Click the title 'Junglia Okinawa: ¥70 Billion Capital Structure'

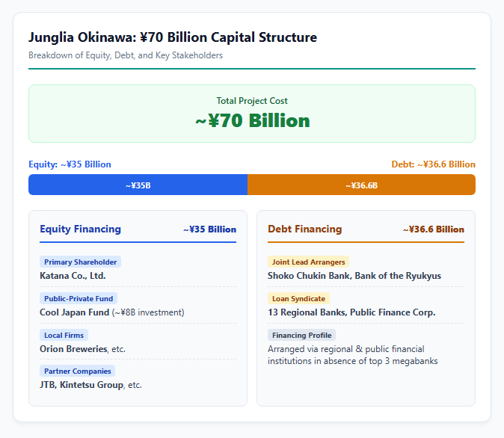point(173,37)
